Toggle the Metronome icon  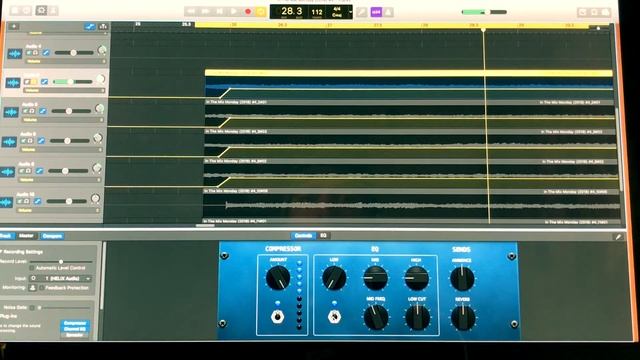[x=388, y=12]
